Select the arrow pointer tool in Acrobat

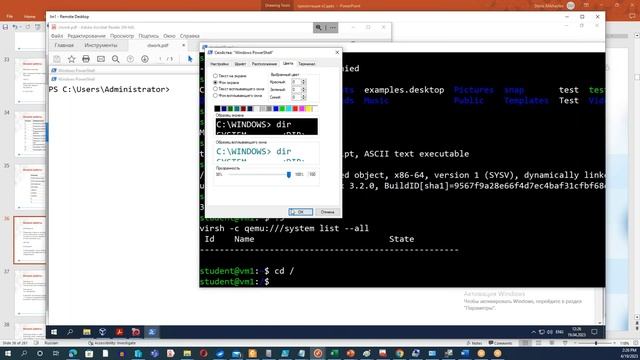[190, 59]
